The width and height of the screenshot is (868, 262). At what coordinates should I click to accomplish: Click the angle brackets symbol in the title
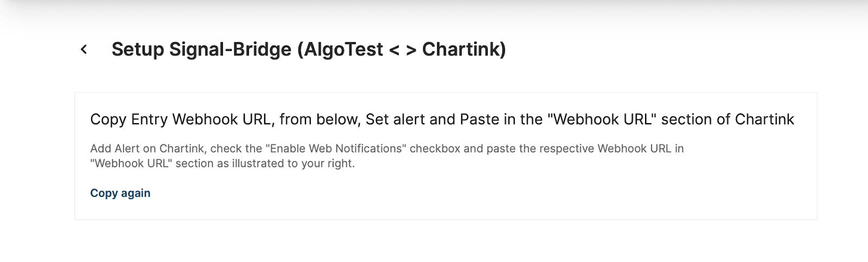[403, 50]
